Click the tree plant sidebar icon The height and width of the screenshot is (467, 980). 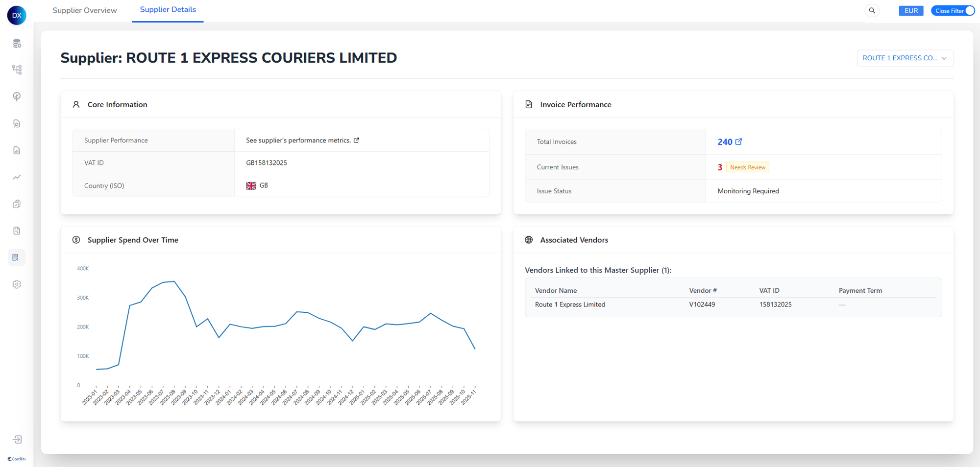(x=17, y=96)
